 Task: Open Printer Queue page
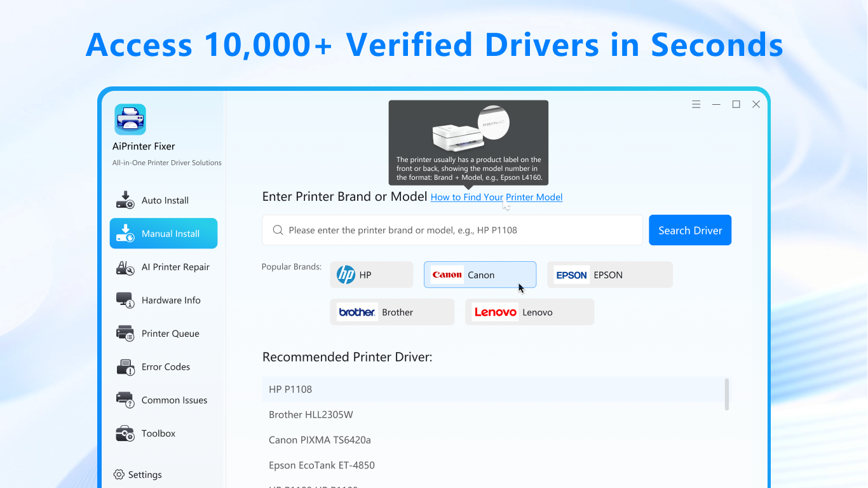coord(163,334)
